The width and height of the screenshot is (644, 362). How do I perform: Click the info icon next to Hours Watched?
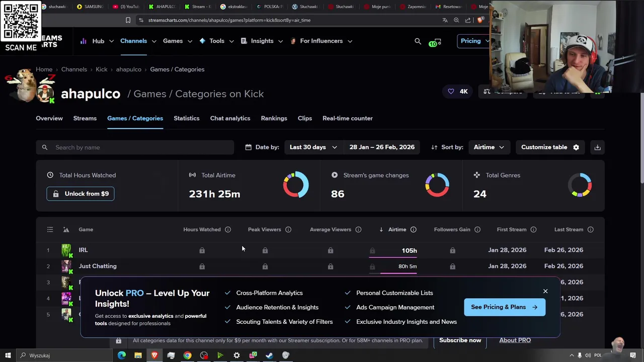click(228, 230)
